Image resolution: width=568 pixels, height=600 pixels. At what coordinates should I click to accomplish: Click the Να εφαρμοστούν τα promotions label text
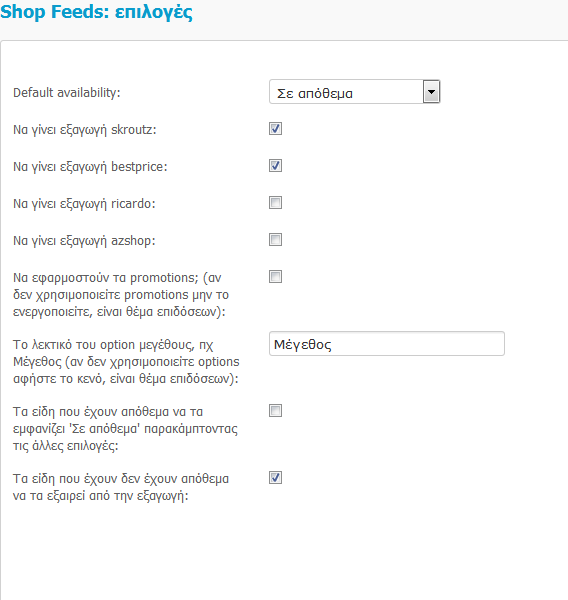tap(121, 295)
